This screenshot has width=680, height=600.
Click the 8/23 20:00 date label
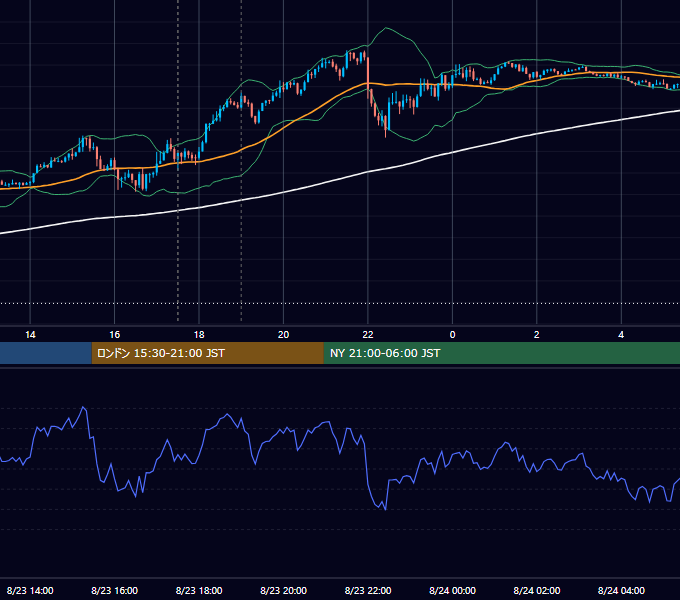[x=283, y=590]
